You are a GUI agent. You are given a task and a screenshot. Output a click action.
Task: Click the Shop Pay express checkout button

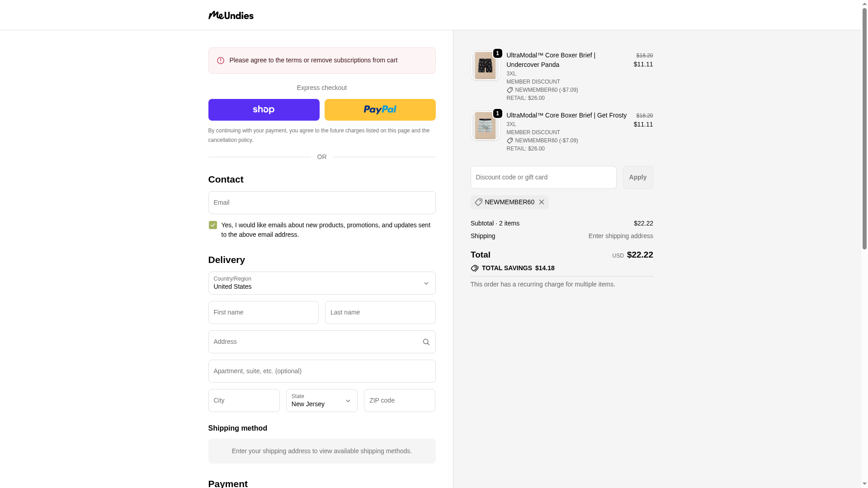(x=264, y=110)
